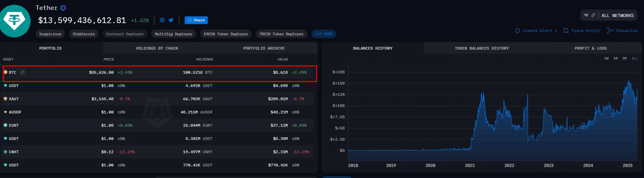The image size is (644, 178).
Task: Select the 3M chart time range
Action: (x=625, y=58)
